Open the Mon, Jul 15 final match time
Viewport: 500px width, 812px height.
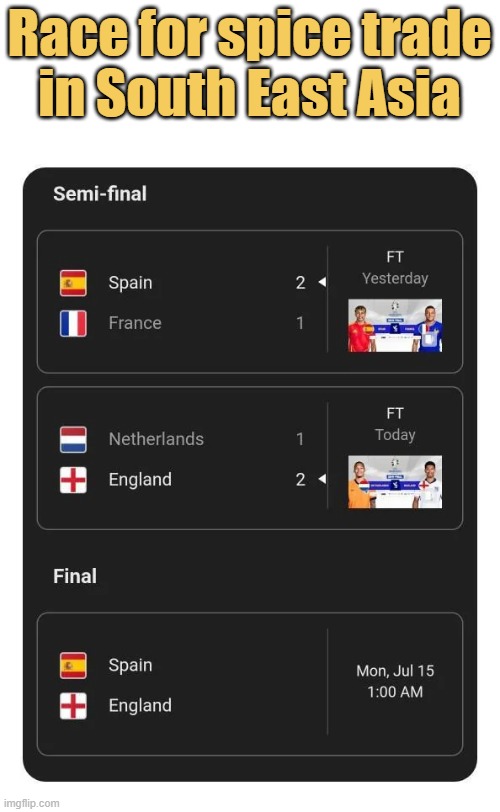point(395,682)
